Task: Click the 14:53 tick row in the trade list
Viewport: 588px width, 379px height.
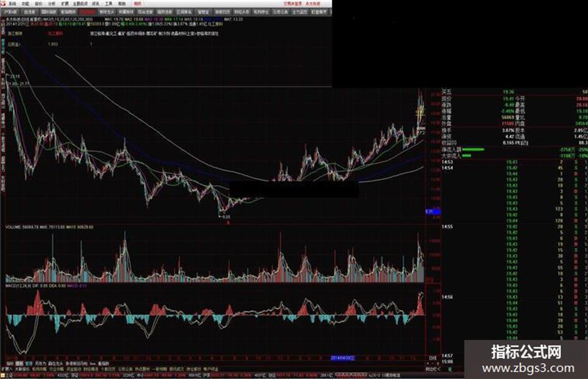Action: point(515,162)
